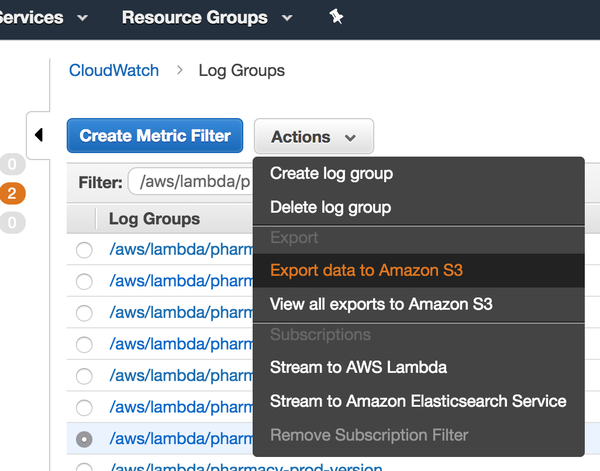Choose Delete log group from menu
This screenshot has width=600, height=471.
(330, 207)
